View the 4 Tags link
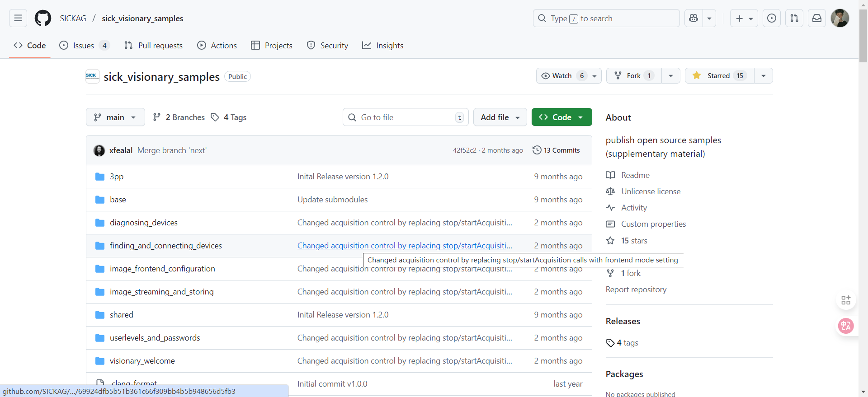868x397 pixels. tap(229, 117)
